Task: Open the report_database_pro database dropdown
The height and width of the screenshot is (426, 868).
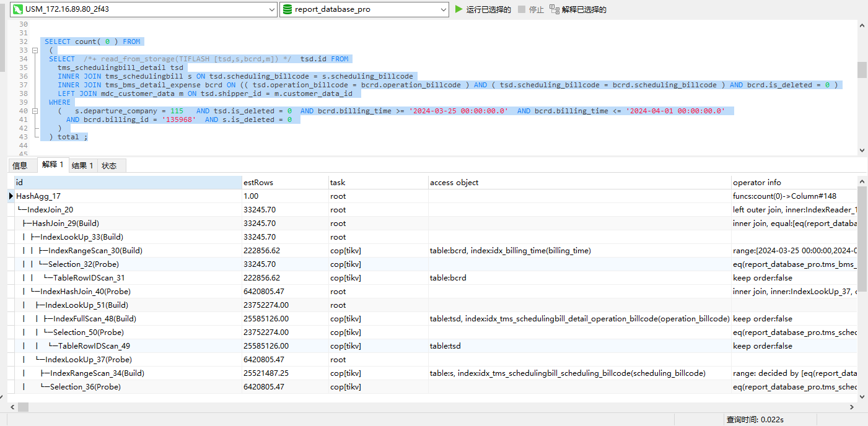Action: [x=443, y=9]
